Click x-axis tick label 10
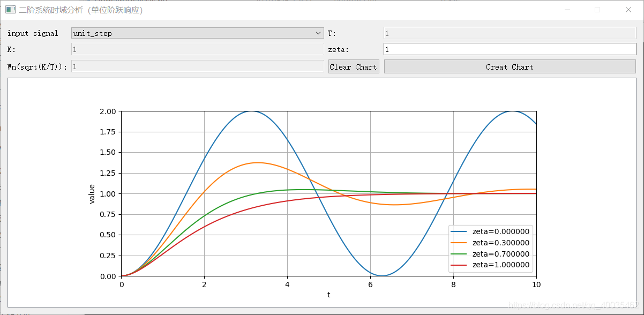The height and width of the screenshot is (315, 644). (x=536, y=284)
